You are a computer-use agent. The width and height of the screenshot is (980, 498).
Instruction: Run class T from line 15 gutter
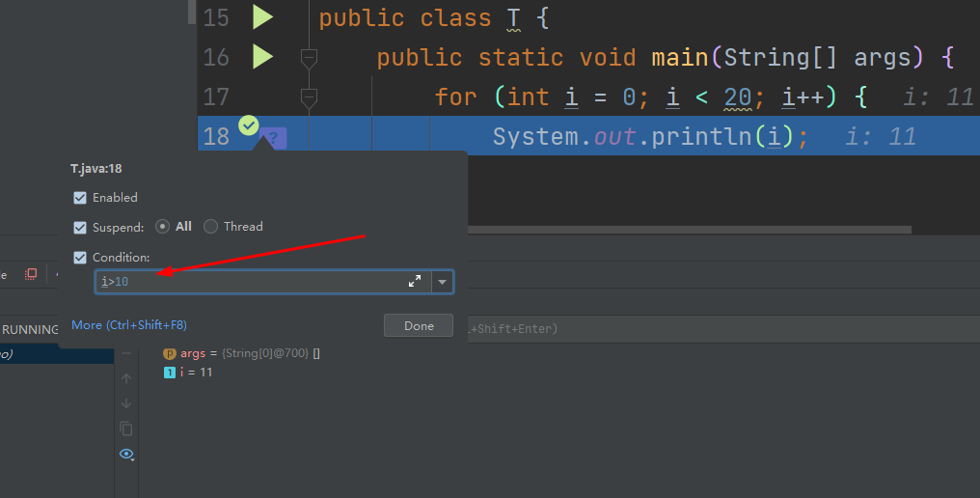(262, 17)
